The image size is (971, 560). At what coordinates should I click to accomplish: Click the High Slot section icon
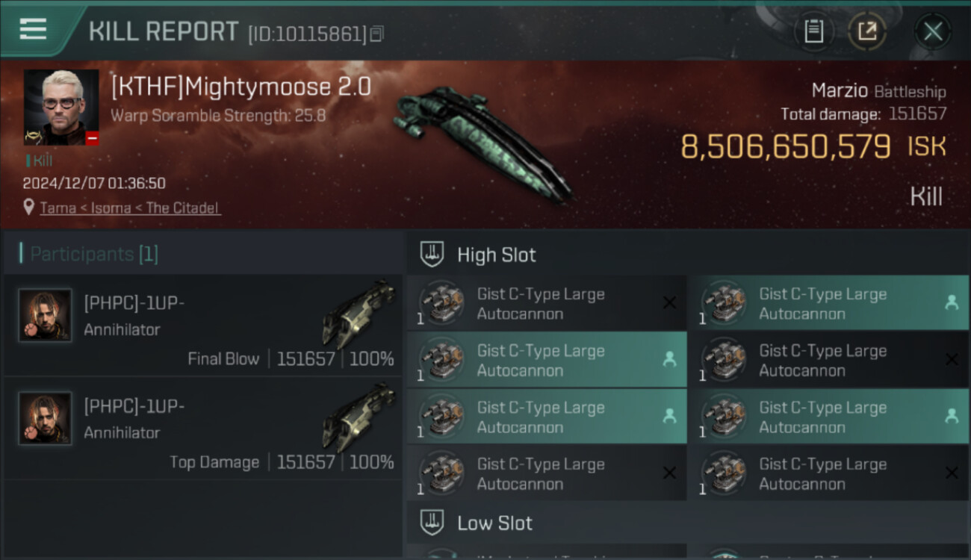point(432,255)
